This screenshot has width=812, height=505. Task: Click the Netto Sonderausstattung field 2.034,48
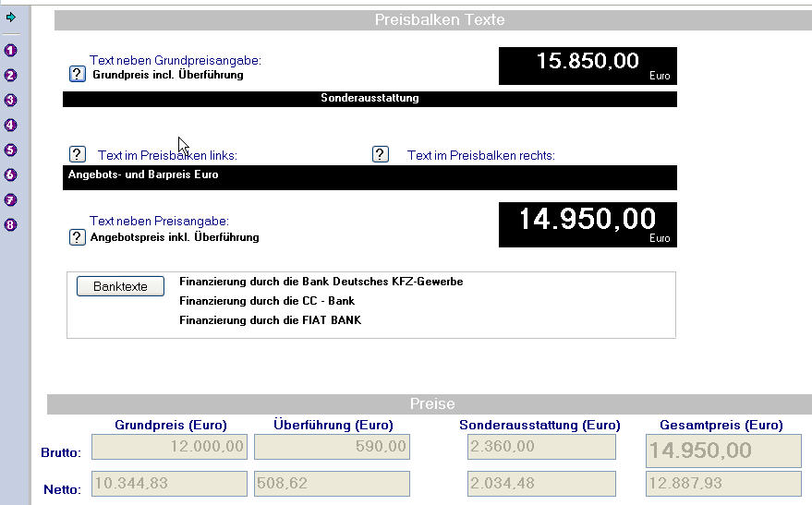[541, 483]
